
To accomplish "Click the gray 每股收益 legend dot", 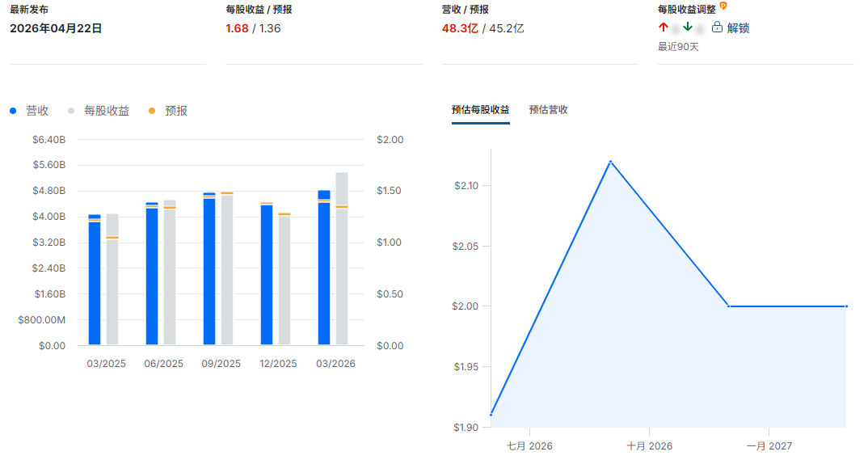I will 71,111.
